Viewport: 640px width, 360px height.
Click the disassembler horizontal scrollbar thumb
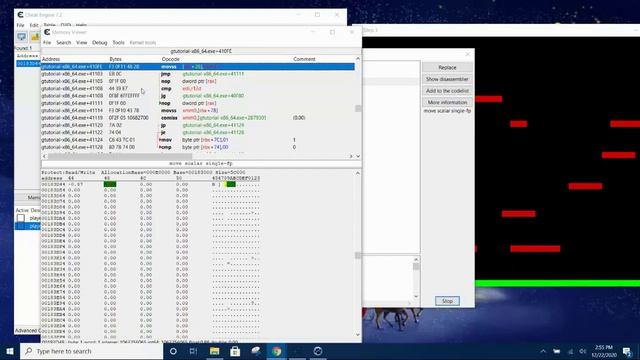(x=120, y=156)
